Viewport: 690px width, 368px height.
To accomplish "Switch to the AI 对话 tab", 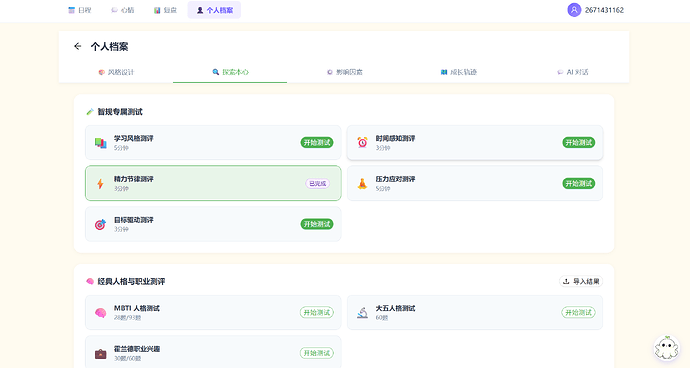I will click(573, 72).
